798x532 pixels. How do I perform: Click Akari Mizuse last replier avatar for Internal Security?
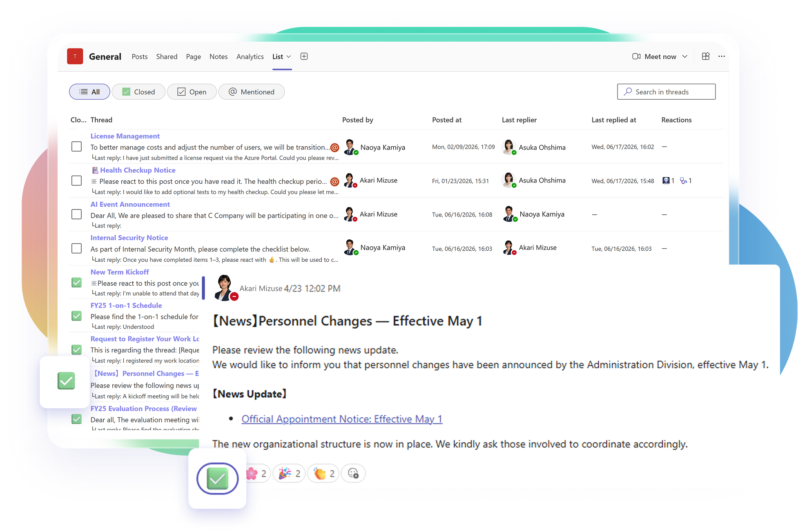509,248
